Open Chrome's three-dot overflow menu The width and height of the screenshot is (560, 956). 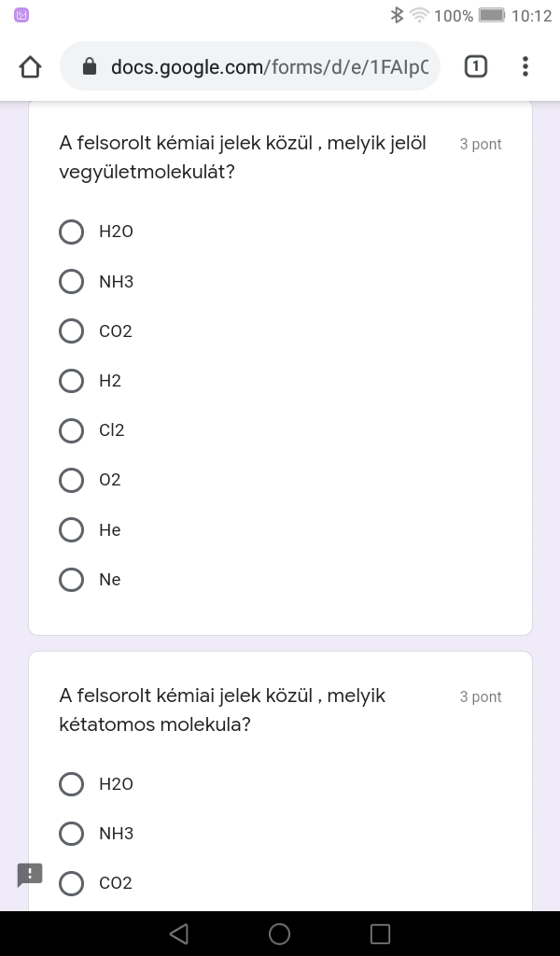(525, 66)
